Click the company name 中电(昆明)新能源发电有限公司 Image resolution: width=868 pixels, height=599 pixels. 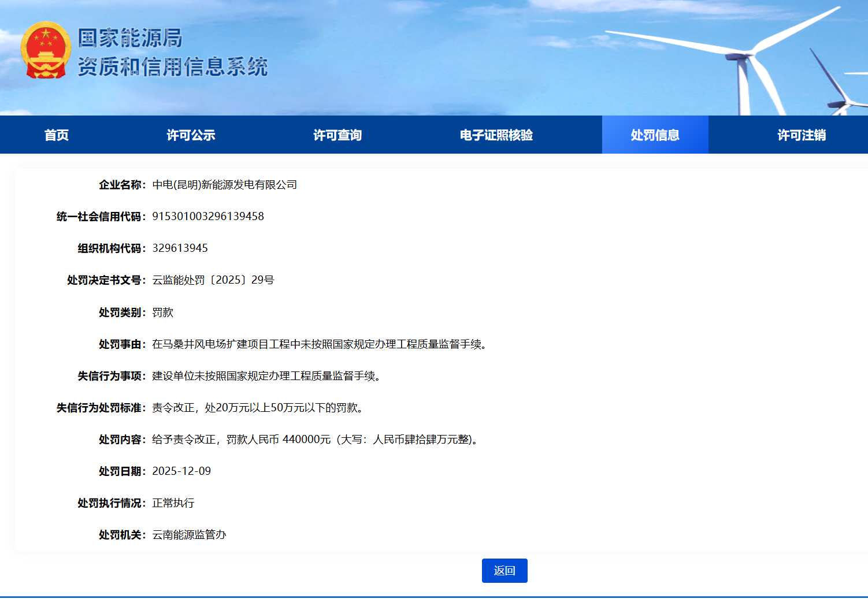[224, 185]
